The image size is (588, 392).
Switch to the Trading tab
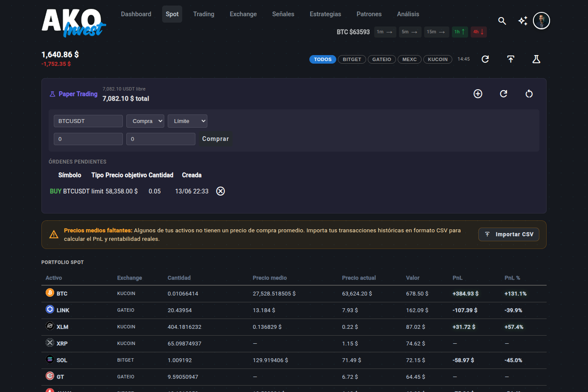(204, 14)
